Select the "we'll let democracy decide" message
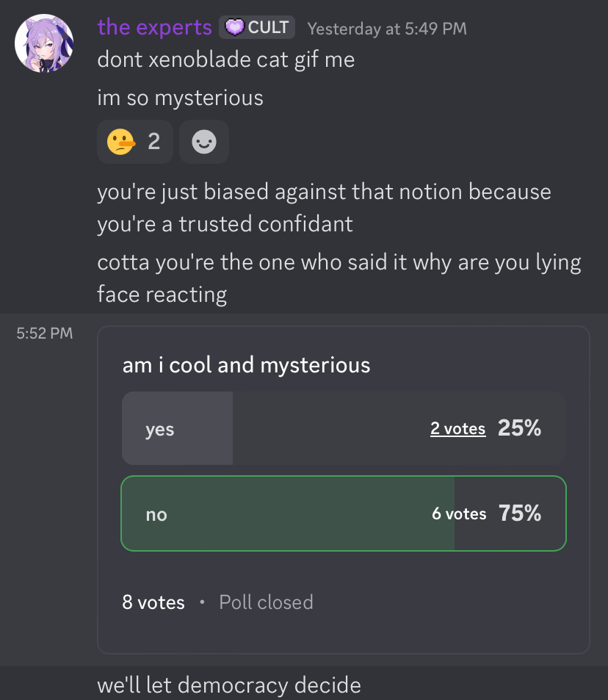The height and width of the screenshot is (700, 608). (x=229, y=685)
